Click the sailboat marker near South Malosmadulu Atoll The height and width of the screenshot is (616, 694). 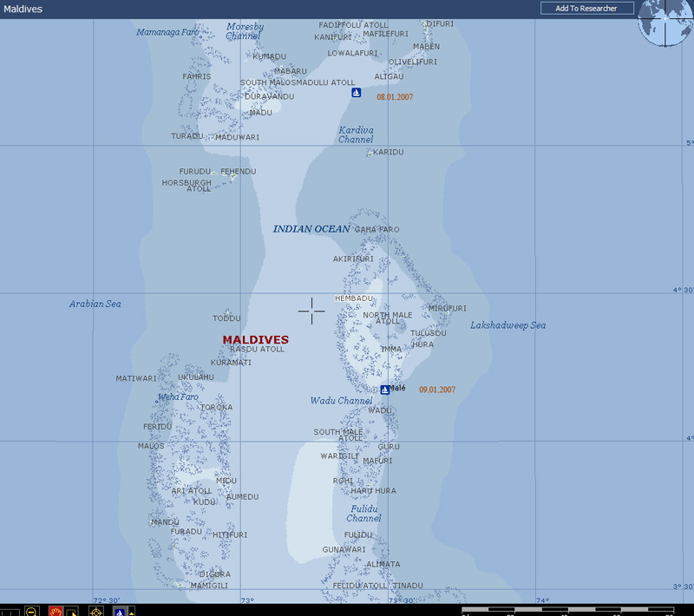(356, 92)
